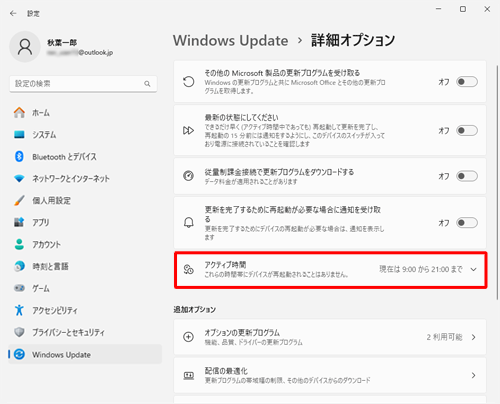Click the ゲーム controller icon
This screenshot has width=500, height=404.
coord(19,288)
